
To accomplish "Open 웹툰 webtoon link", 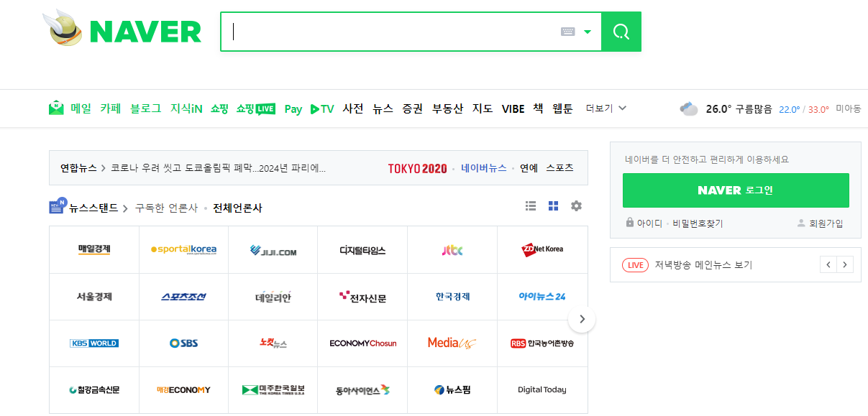I will (563, 108).
